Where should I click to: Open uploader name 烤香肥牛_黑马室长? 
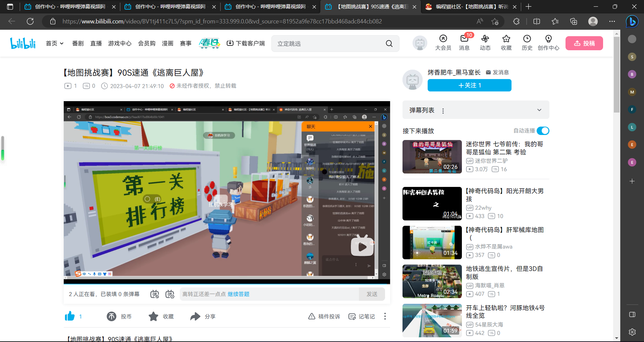(454, 72)
